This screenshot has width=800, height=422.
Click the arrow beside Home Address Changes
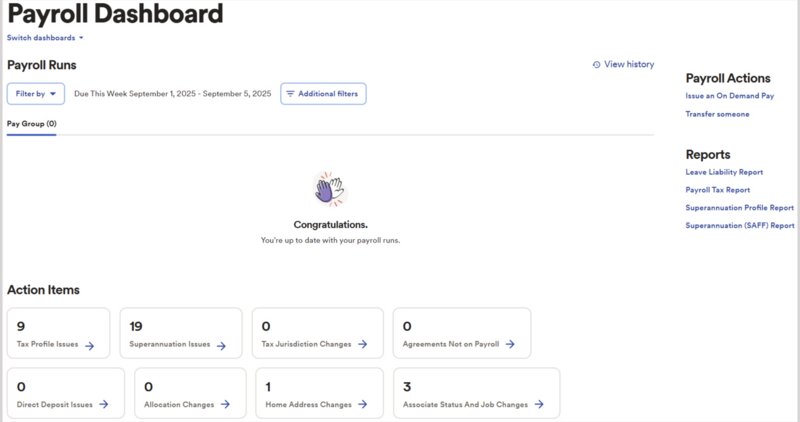coord(362,404)
